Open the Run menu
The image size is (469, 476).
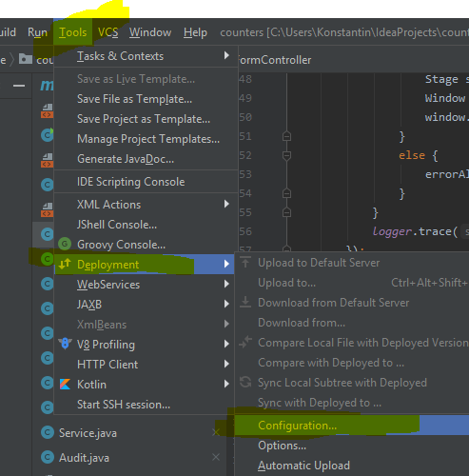click(37, 32)
